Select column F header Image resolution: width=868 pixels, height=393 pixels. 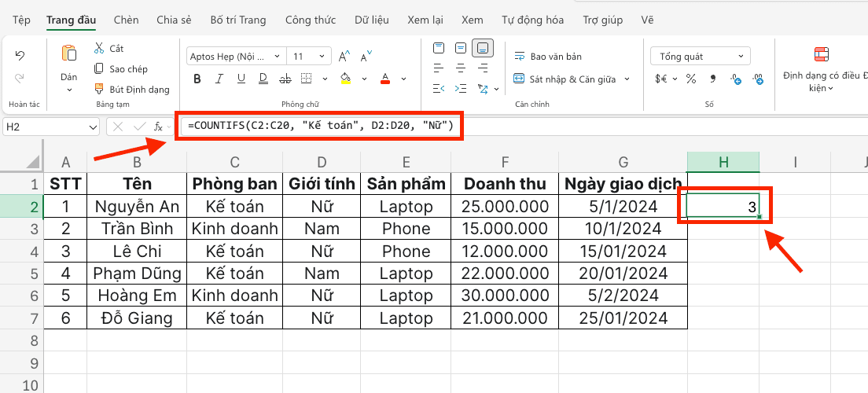[x=505, y=162]
